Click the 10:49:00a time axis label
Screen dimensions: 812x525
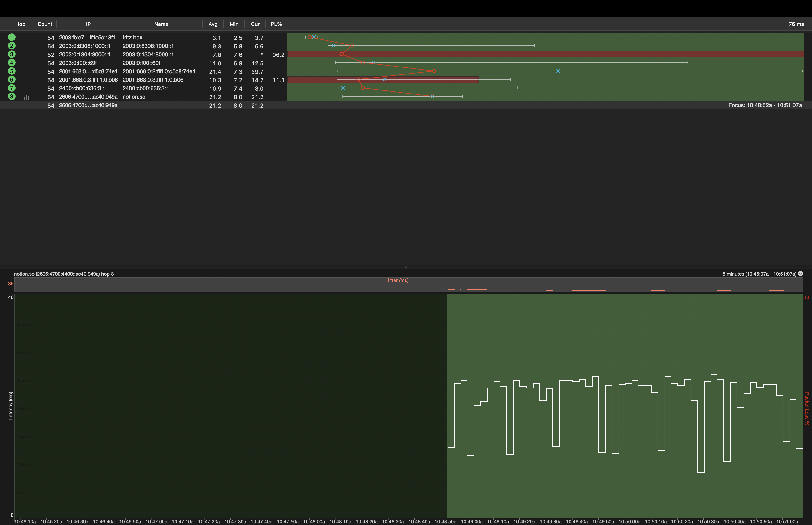pos(472,521)
